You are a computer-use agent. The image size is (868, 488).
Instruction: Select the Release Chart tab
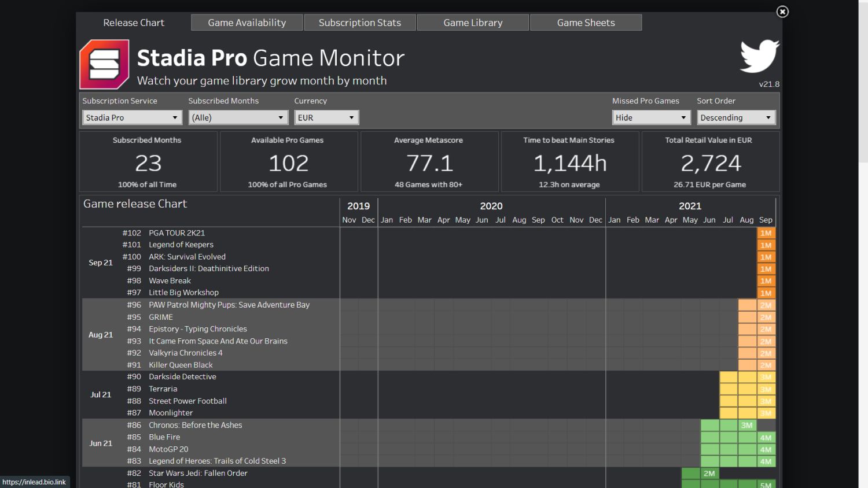point(134,23)
